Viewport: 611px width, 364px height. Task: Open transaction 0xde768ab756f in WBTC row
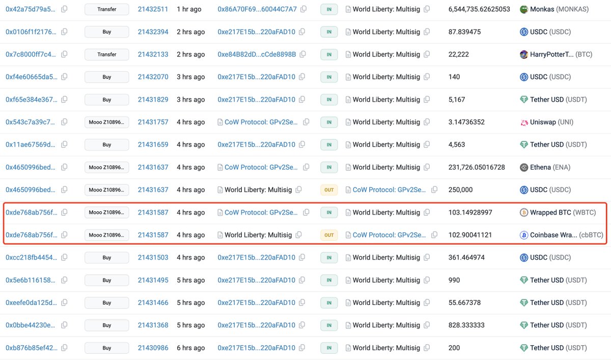[31, 212]
